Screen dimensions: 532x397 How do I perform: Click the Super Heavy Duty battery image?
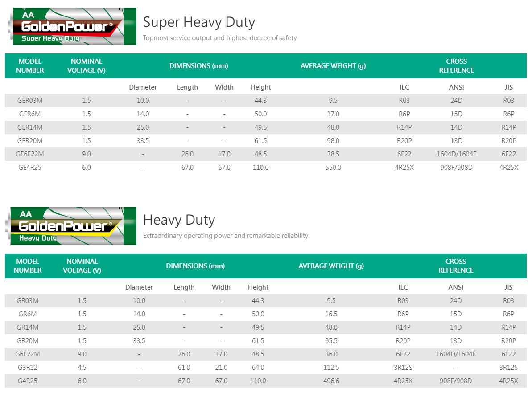click(72, 26)
